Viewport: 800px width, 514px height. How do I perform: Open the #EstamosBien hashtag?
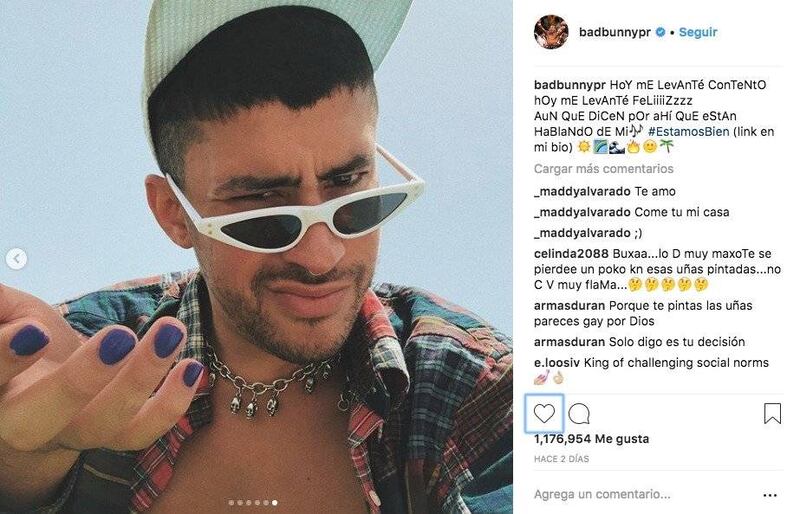[689, 132]
